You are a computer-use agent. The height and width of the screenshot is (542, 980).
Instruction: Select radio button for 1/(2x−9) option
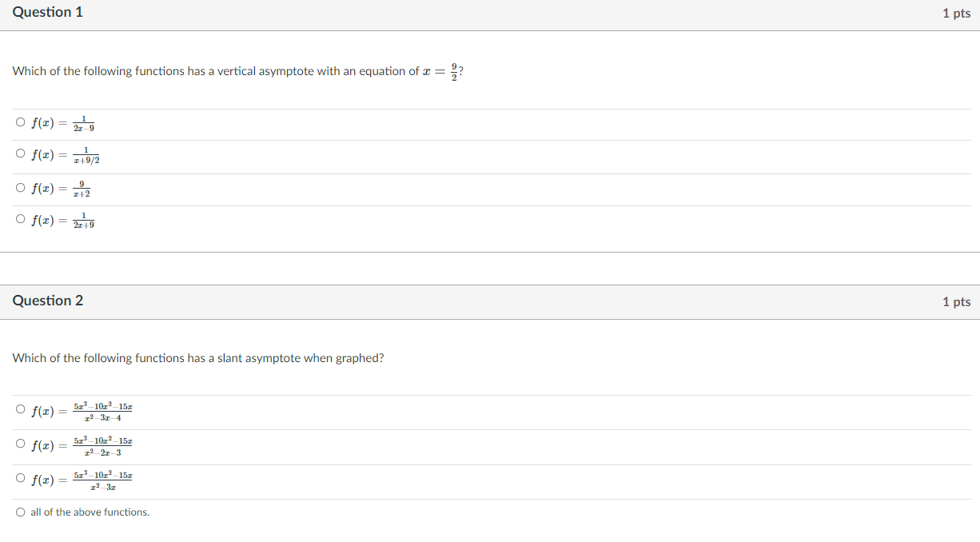(x=20, y=123)
